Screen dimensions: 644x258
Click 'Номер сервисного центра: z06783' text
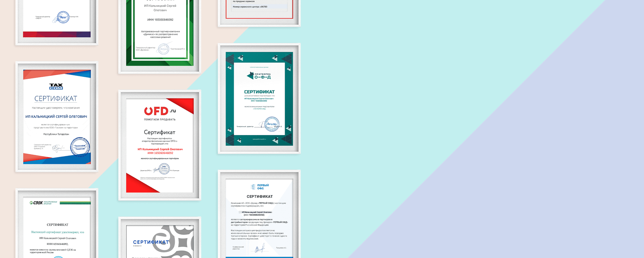(x=250, y=7)
